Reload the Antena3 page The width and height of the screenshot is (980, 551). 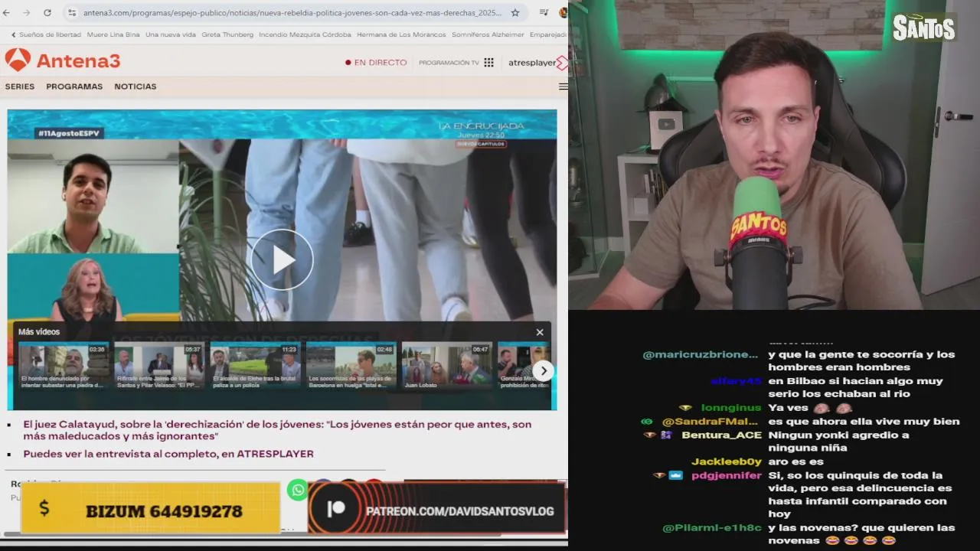click(47, 13)
